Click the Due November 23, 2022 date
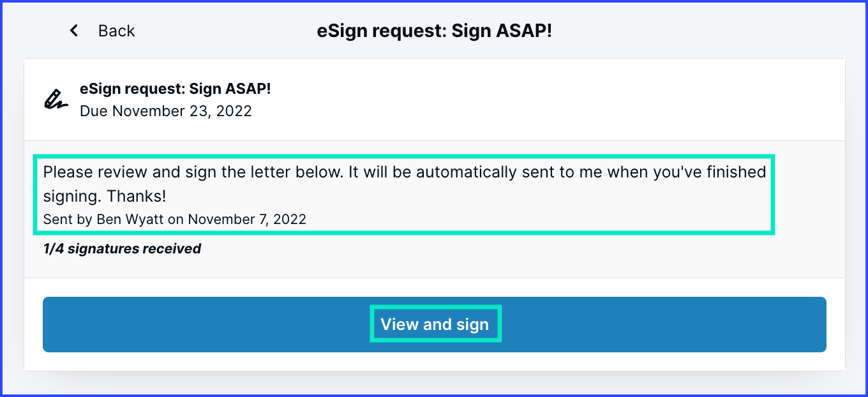868x397 pixels. click(166, 111)
